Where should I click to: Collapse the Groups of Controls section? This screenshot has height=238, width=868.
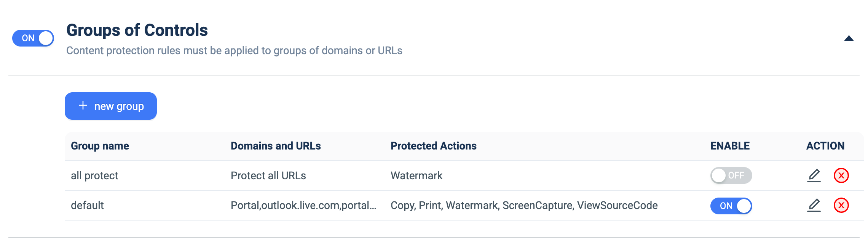click(849, 38)
